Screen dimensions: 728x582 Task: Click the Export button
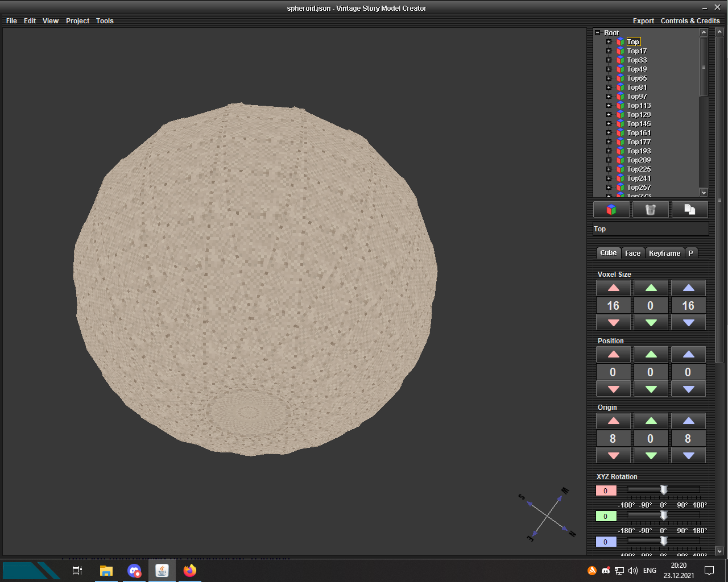click(x=643, y=21)
